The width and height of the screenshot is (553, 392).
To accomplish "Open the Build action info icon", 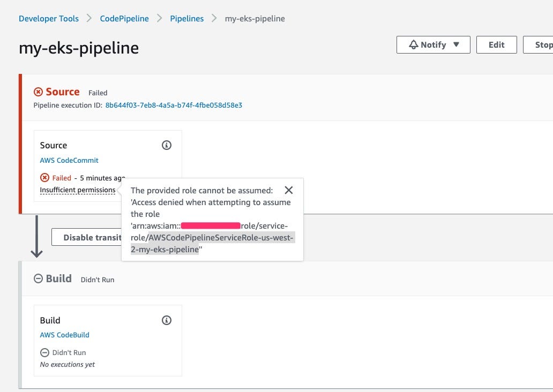I will 167,320.
